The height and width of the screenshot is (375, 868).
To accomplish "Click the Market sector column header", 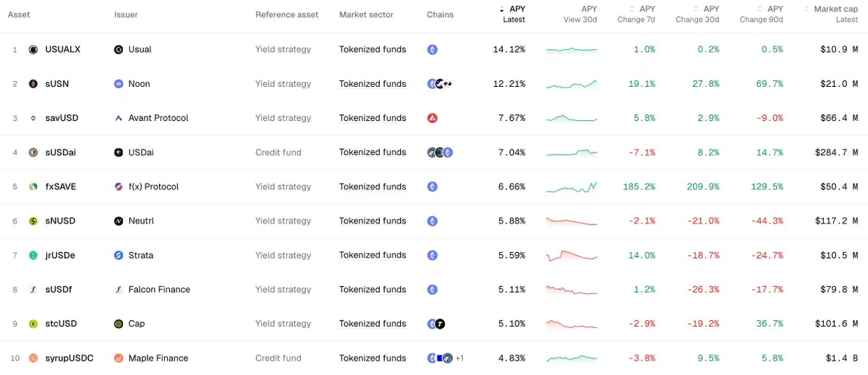I will [x=367, y=14].
